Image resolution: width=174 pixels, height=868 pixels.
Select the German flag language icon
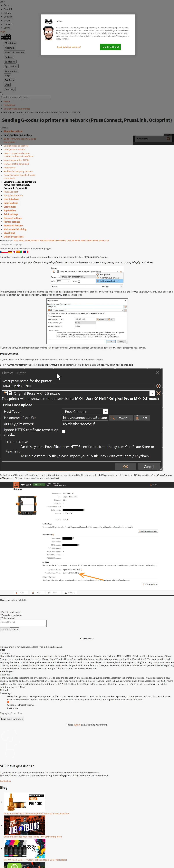[x=10, y=252]
